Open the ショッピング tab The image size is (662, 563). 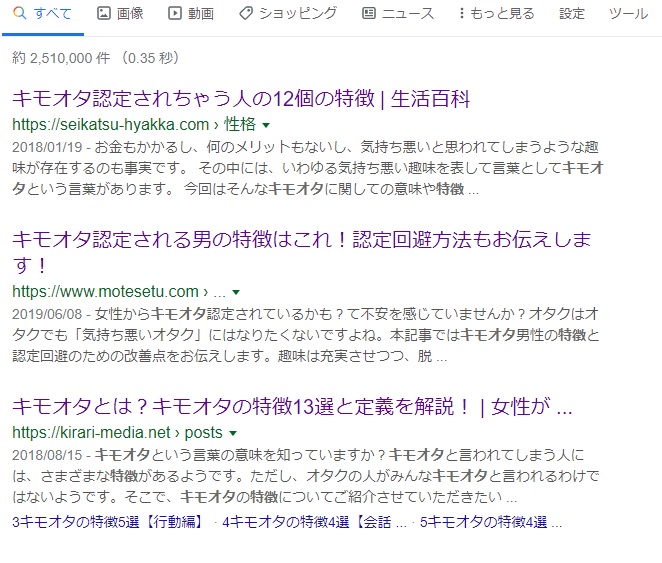click(288, 14)
